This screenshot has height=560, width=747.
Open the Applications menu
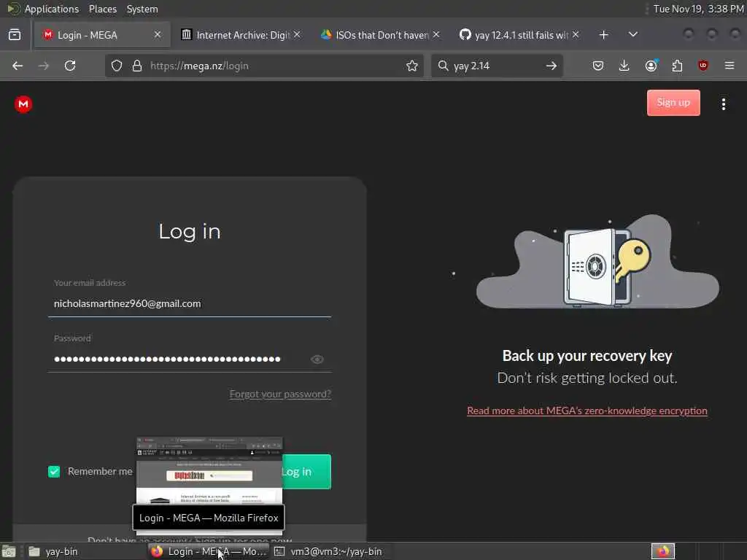(x=52, y=9)
